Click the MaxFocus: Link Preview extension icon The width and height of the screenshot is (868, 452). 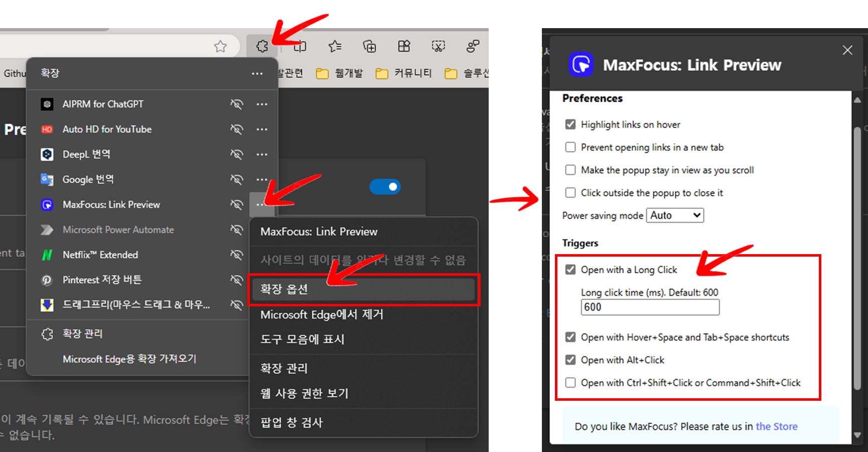[47, 204]
